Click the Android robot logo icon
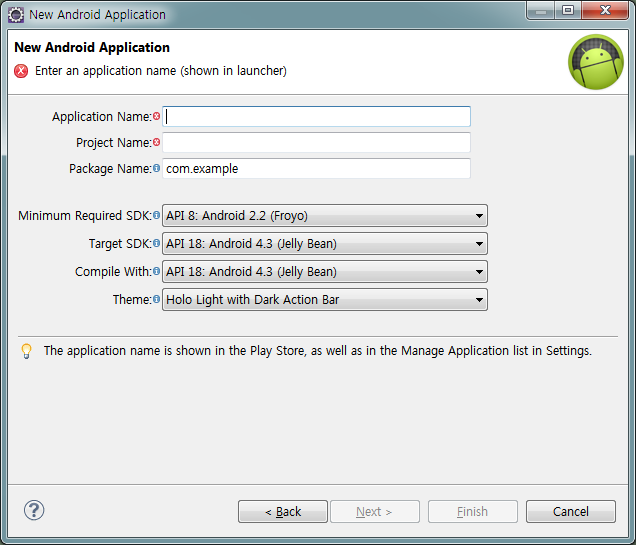This screenshot has width=636, height=545. pos(596,62)
